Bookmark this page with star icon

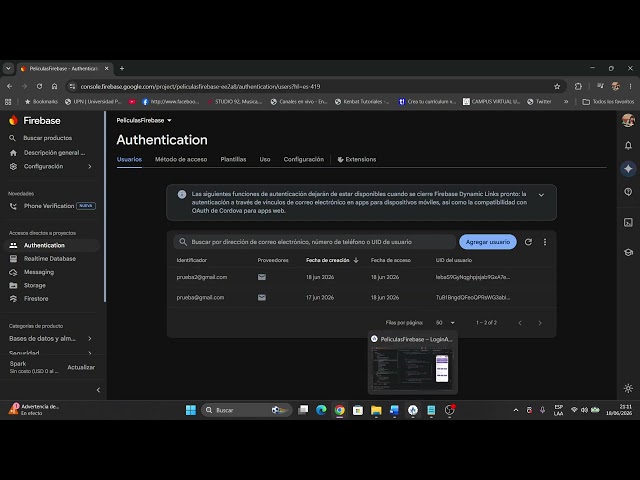click(557, 87)
